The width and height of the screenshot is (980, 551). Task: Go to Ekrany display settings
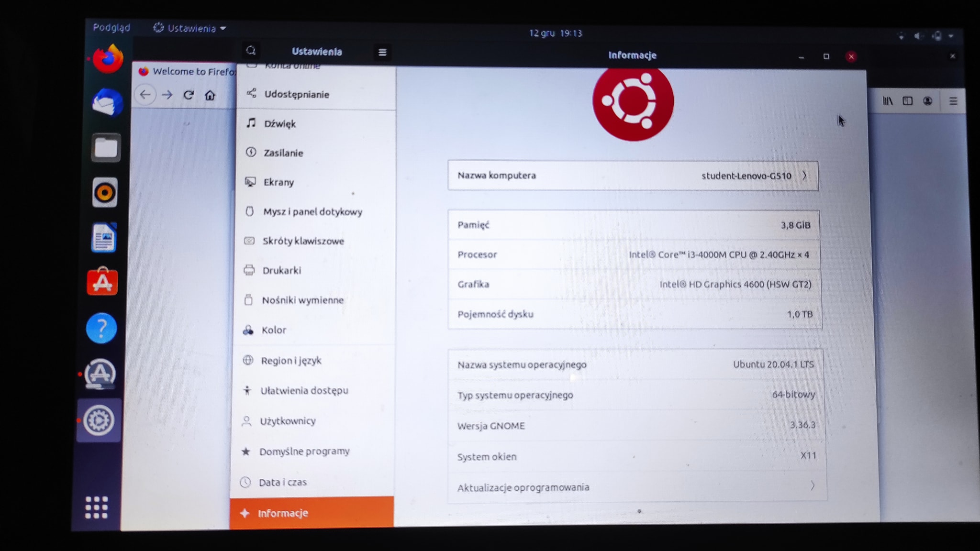point(315,182)
